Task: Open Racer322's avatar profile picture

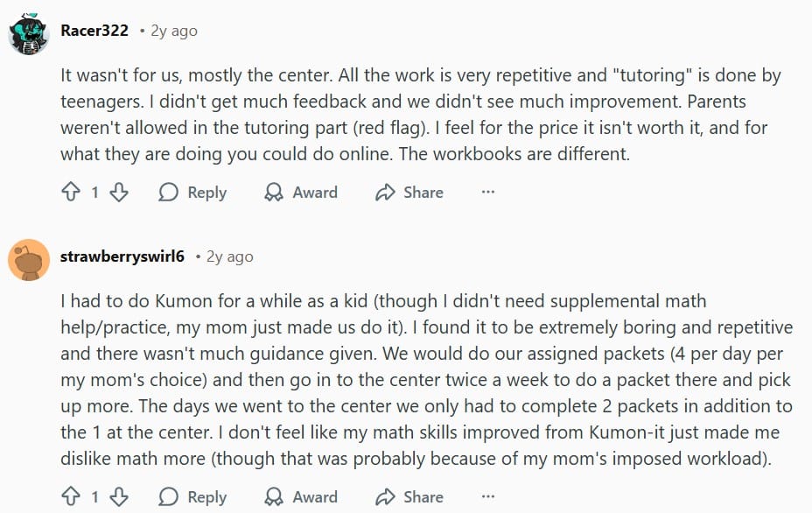Action: 29,33
